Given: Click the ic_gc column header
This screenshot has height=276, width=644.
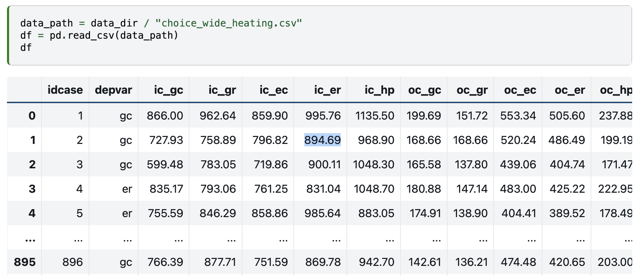Looking at the screenshot, I should coord(169,90).
